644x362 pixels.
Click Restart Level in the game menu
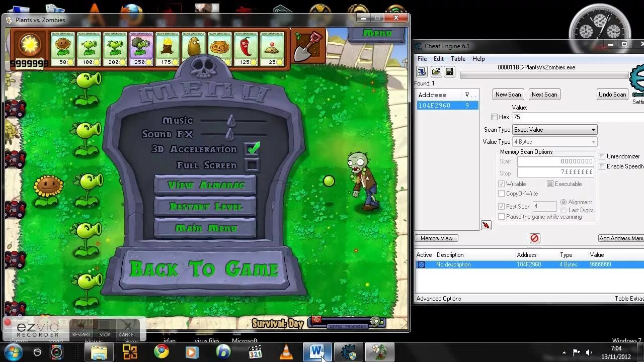click(x=205, y=207)
